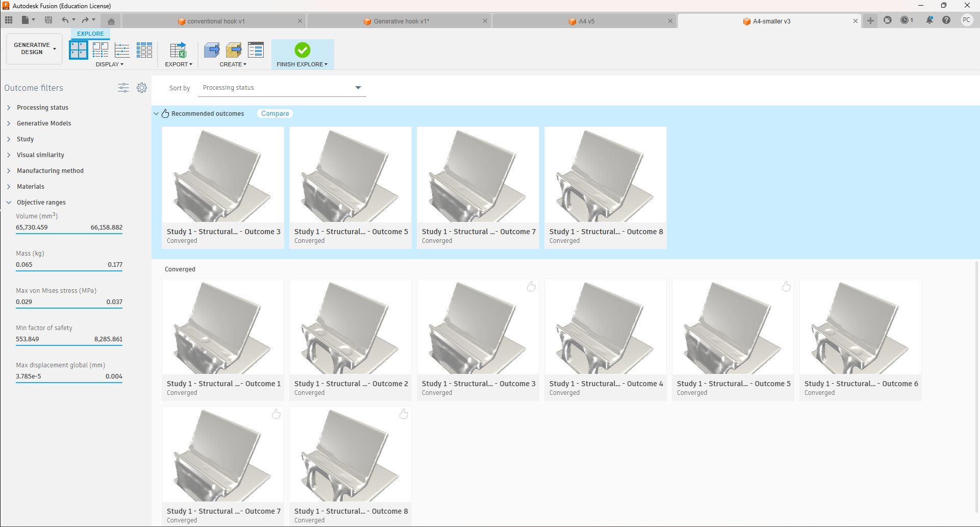Screen dimensions: 980x527
Task: Open recommended Outcome 8 thumbnail
Action: 606,174
